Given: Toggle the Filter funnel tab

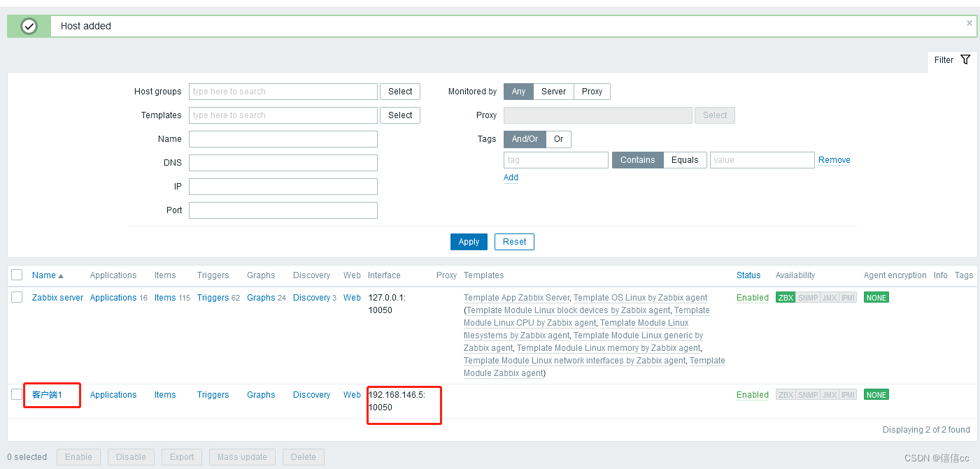Looking at the screenshot, I should 952,60.
